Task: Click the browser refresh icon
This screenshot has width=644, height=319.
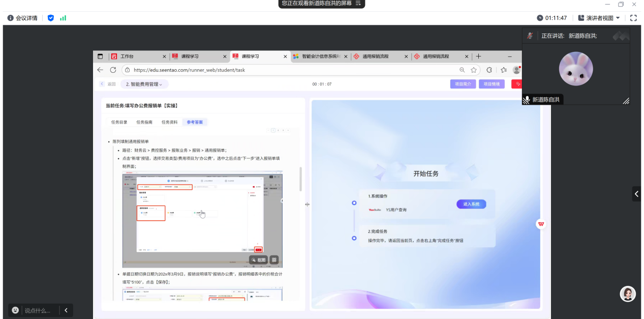Action: (113, 70)
